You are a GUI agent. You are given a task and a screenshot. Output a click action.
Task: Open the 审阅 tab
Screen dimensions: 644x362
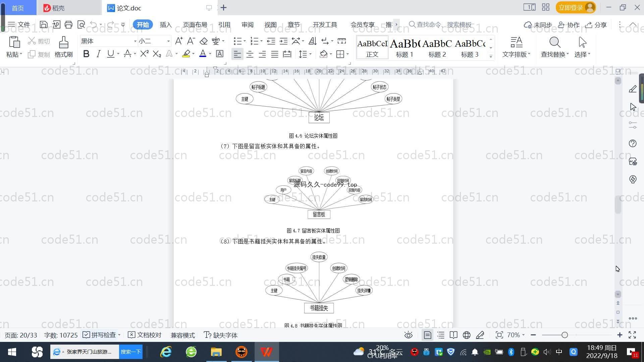247,24
